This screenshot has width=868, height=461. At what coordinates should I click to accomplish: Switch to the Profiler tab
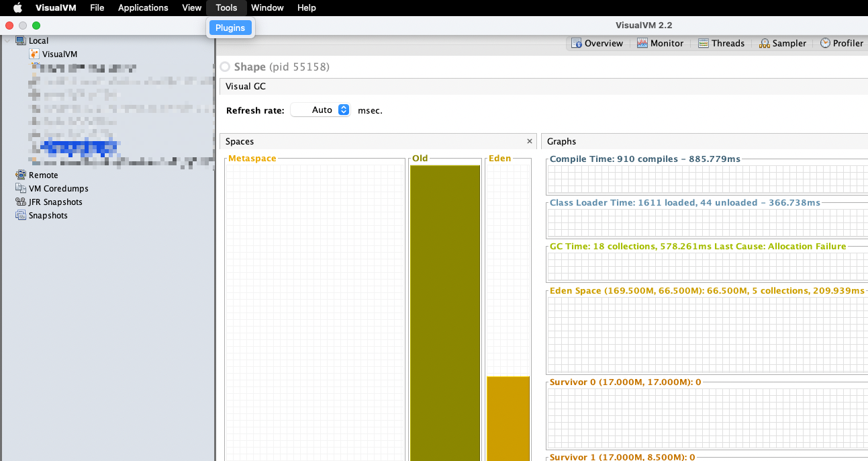coord(842,43)
